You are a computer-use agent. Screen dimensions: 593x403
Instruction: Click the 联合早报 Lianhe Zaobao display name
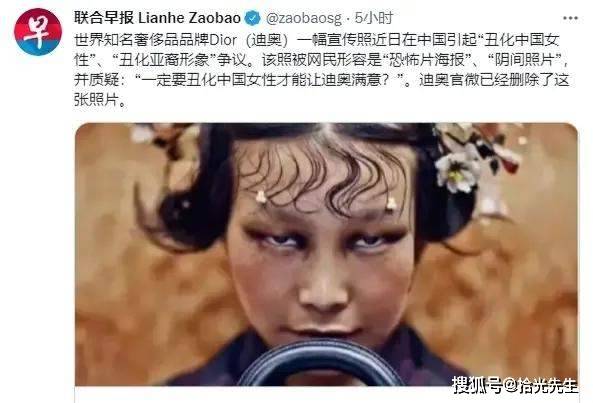coord(157,18)
